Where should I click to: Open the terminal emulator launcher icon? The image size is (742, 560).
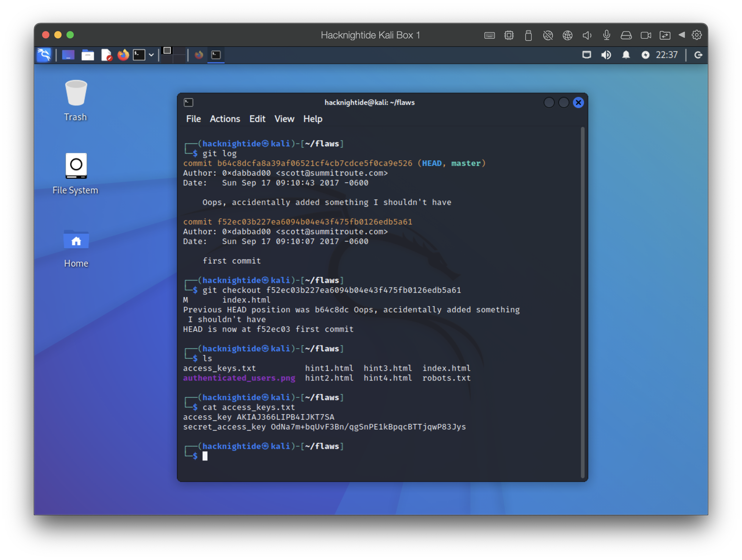coord(139,55)
